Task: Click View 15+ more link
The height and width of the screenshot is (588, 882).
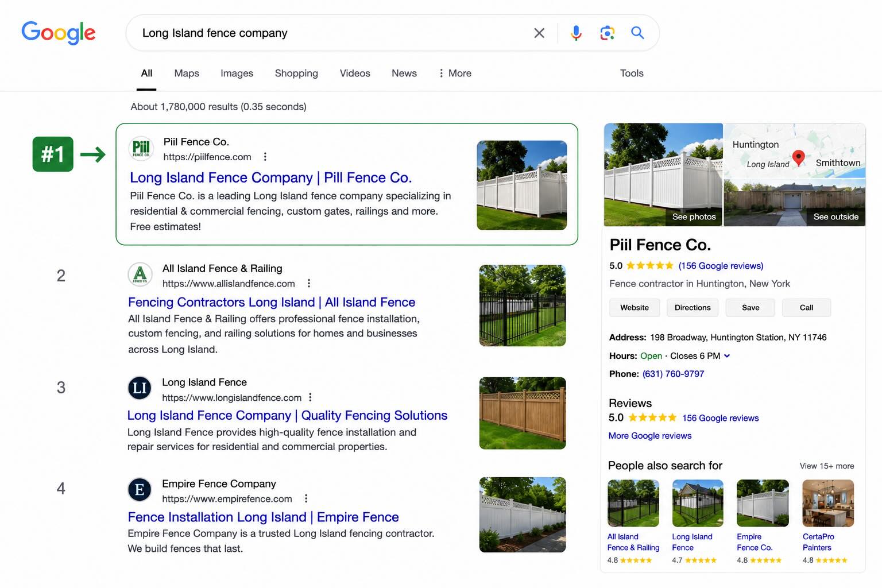Action: [827, 466]
